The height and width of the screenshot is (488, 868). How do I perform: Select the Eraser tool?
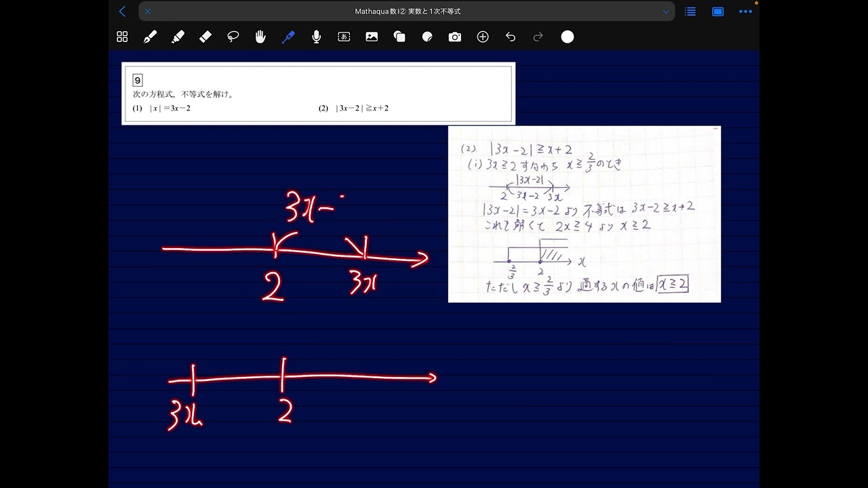click(x=205, y=37)
